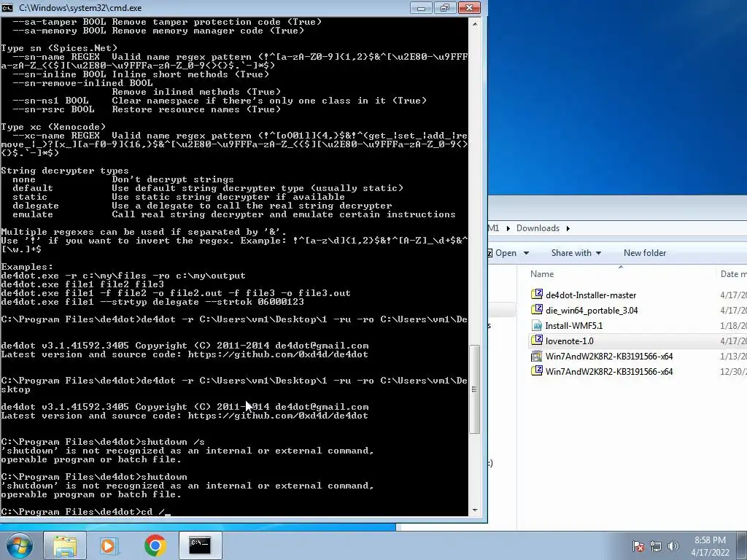This screenshot has height=560, width=747.
Task: Select the die_win64_portable_3.04 file name
Action: coord(592,311)
